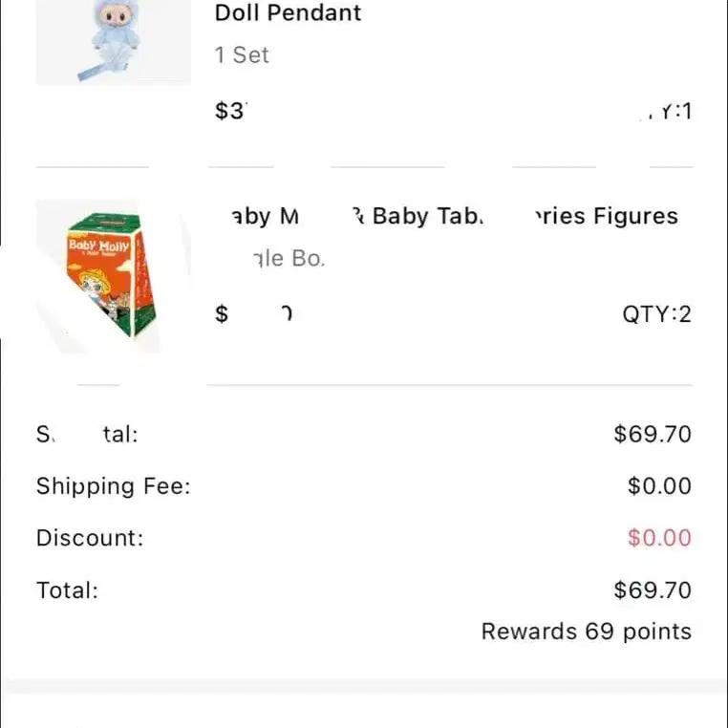Screen dimensions: 728x728
Task: Click the partially hidden Subtotal label
Action: [88, 435]
